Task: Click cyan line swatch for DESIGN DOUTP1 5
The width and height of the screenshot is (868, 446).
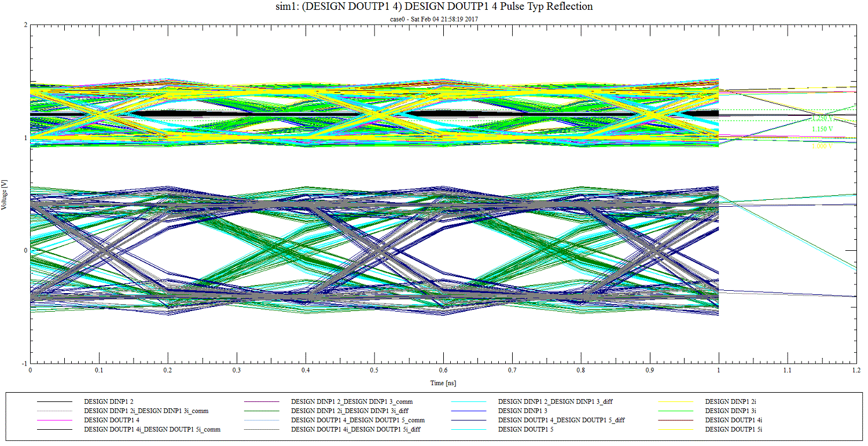Action: point(469,429)
